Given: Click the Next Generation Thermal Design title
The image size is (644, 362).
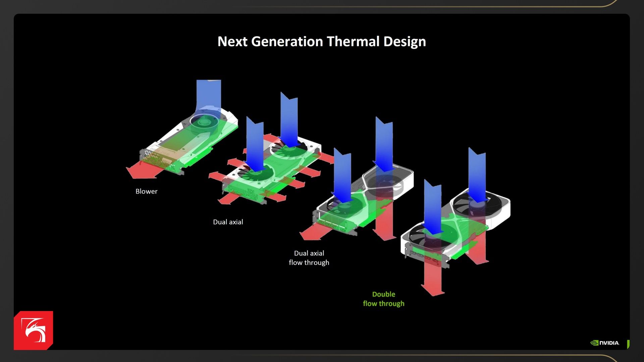Looking at the screenshot, I should pyautogui.click(x=321, y=42).
